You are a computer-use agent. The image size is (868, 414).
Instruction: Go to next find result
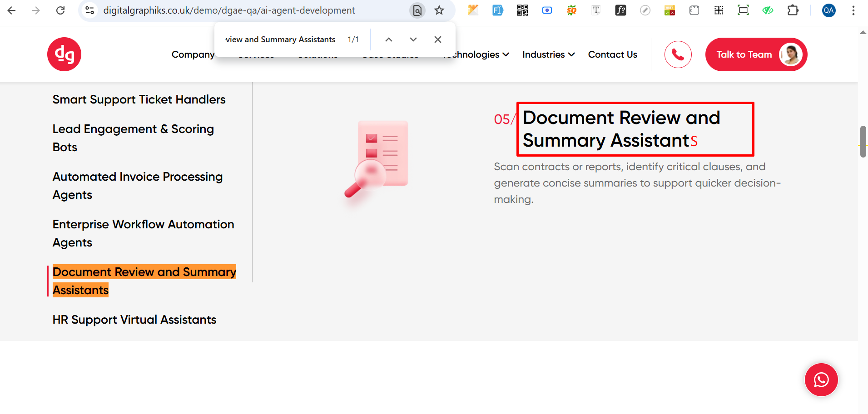pyautogui.click(x=413, y=39)
